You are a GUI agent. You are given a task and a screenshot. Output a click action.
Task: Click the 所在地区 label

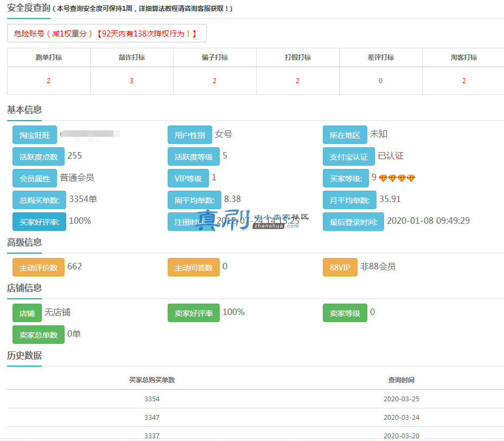tap(345, 135)
